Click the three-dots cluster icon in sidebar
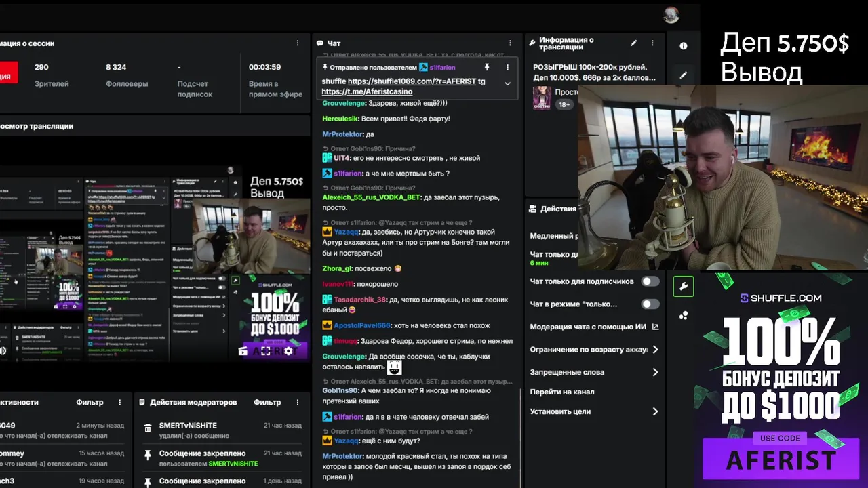The image size is (868, 488). (x=683, y=315)
